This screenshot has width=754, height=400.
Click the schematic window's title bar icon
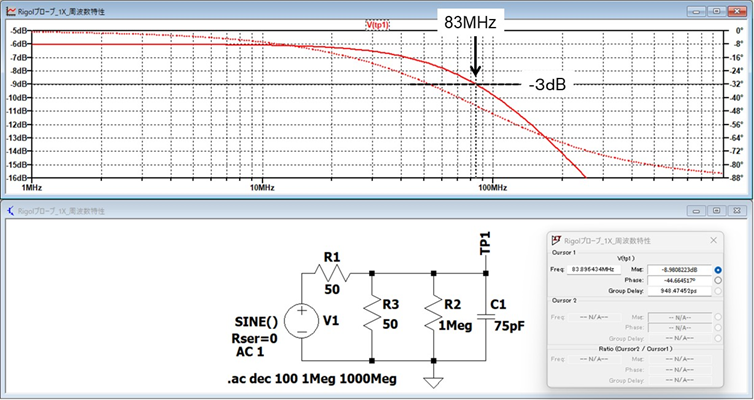pos(9,212)
